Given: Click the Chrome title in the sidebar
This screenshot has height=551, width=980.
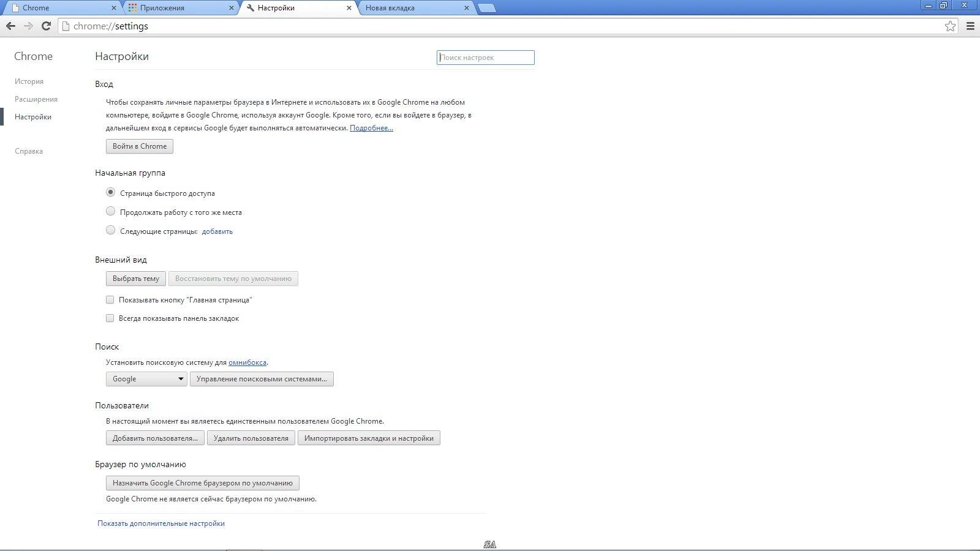Looking at the screenshot, I should coord(33,56).
